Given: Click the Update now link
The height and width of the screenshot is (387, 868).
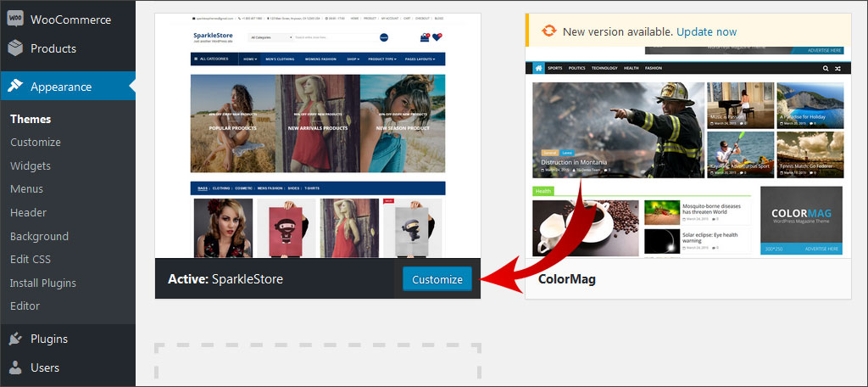Looking at the screenshot, I should pos(706,31).
